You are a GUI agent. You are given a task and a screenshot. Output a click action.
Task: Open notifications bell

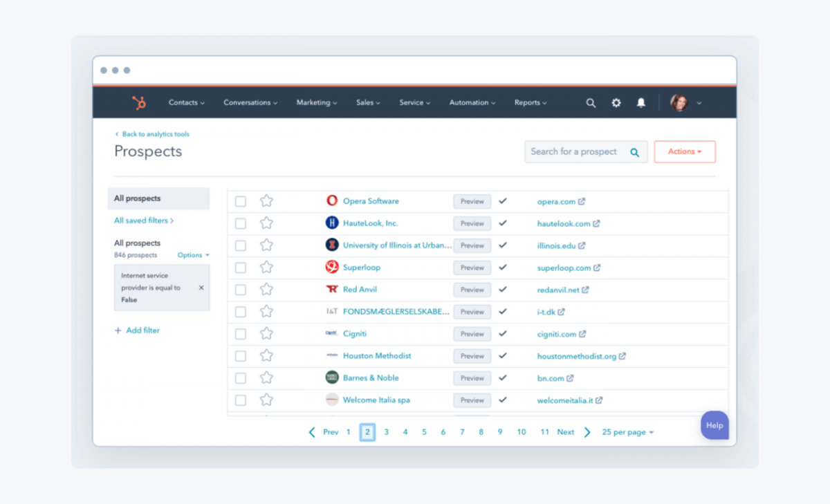coord(641,102)
